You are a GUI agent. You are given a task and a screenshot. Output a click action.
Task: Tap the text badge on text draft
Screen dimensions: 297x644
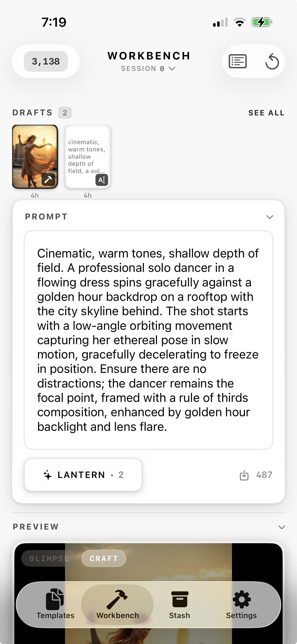(x=102, y=180)
